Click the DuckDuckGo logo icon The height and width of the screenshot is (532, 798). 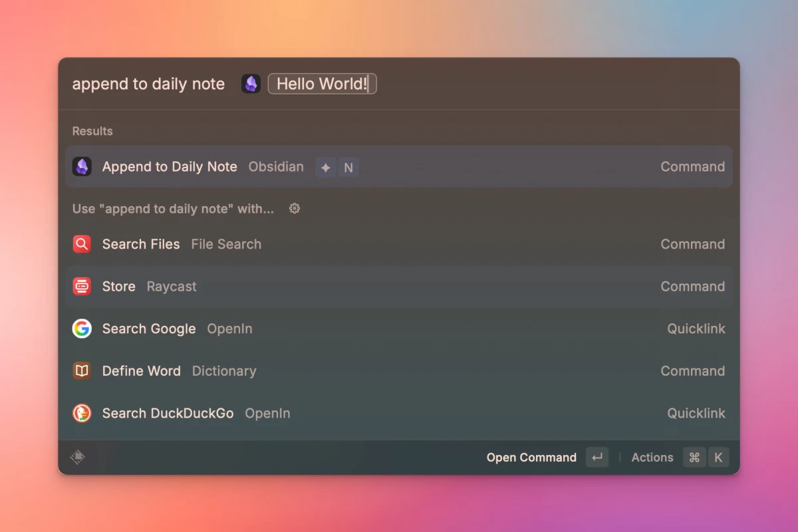point(82,413)
